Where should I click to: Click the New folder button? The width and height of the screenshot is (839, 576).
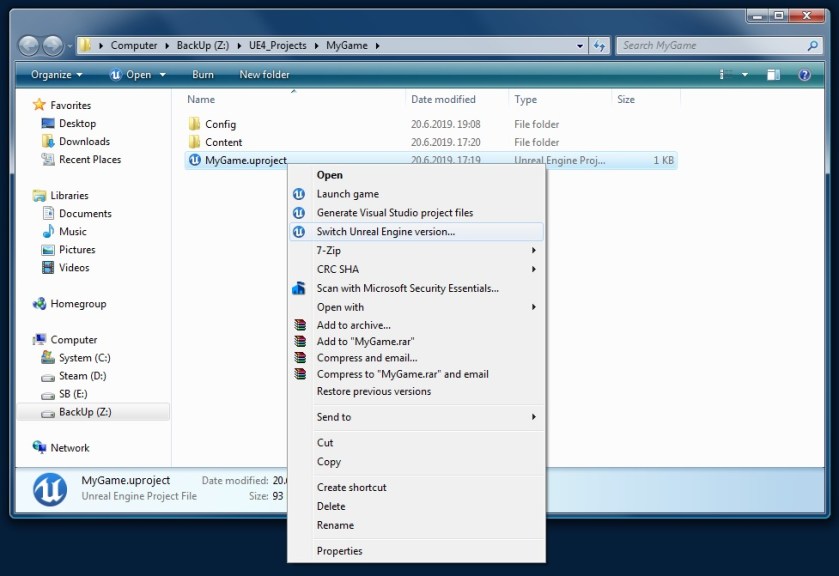[x=264, y=75]
